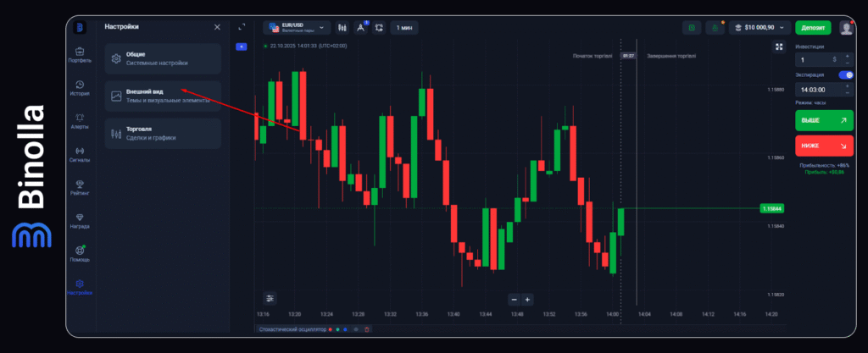
Task: Open the 1 мин timeframe selector
Action: click(403, 28)
